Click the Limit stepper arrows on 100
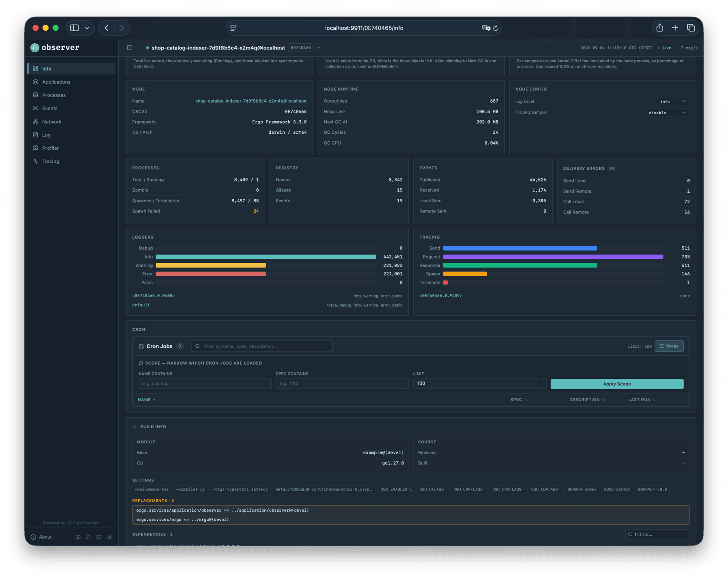Image resolution: width=728 pixels, height=578 pixels. pos(540,384)
